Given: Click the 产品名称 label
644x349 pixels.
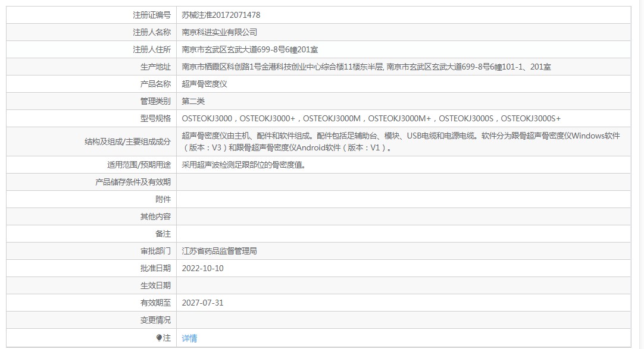Looking at the screenshot, I should pos(155,84).
